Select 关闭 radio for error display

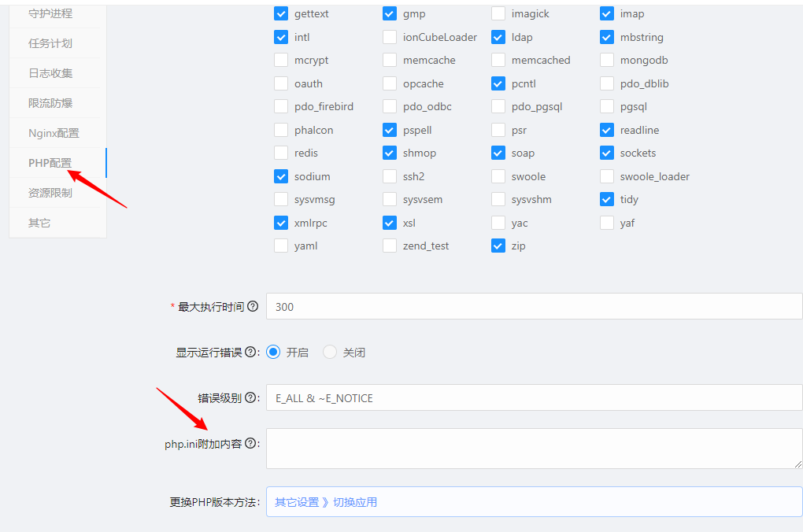pos(330,353)
